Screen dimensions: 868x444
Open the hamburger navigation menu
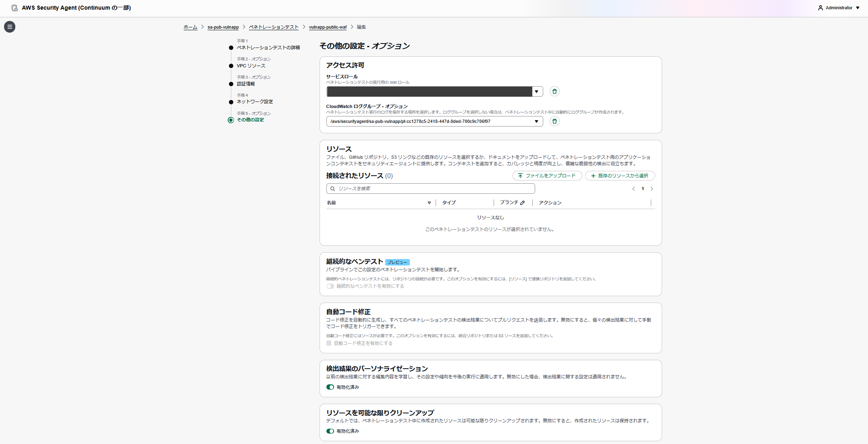(x=10, y=27)
